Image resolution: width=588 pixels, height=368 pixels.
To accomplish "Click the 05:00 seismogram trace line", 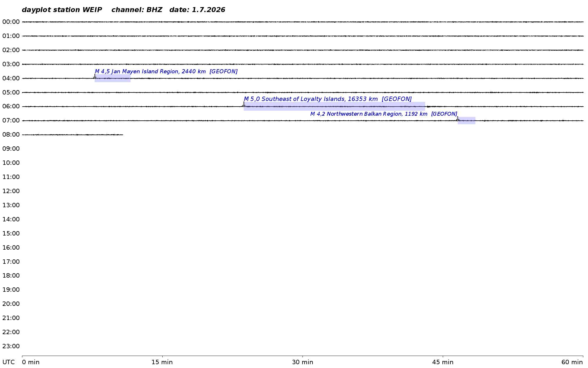I will 303,92.
